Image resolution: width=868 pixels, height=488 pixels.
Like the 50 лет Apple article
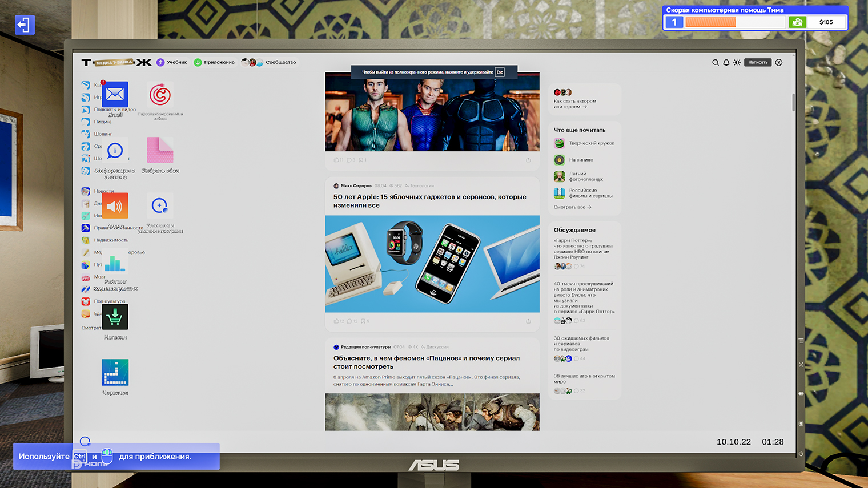(339, 321)
